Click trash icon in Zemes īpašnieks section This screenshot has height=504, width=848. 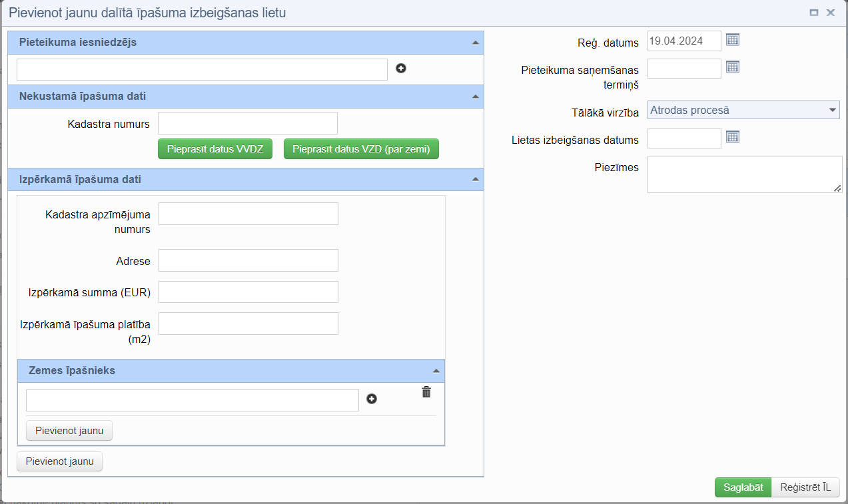tap(426, 392)
